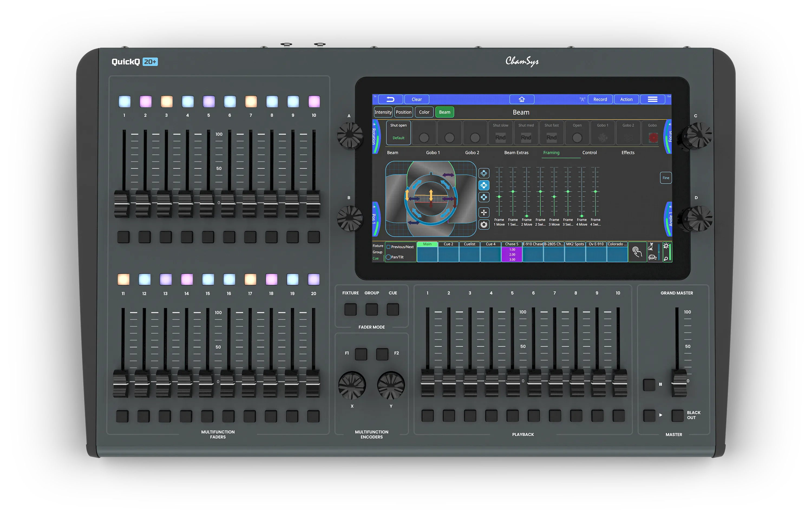
Task: Go to home screen via house icon
Action: [522, 99]
